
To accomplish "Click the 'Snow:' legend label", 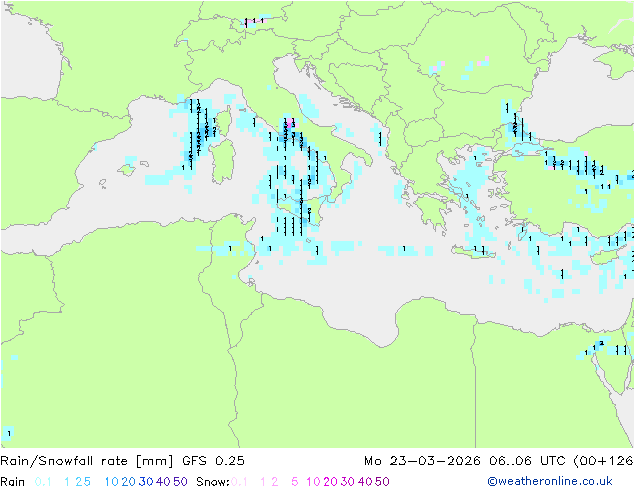I will pyautogui.click(x=213, y=482).
